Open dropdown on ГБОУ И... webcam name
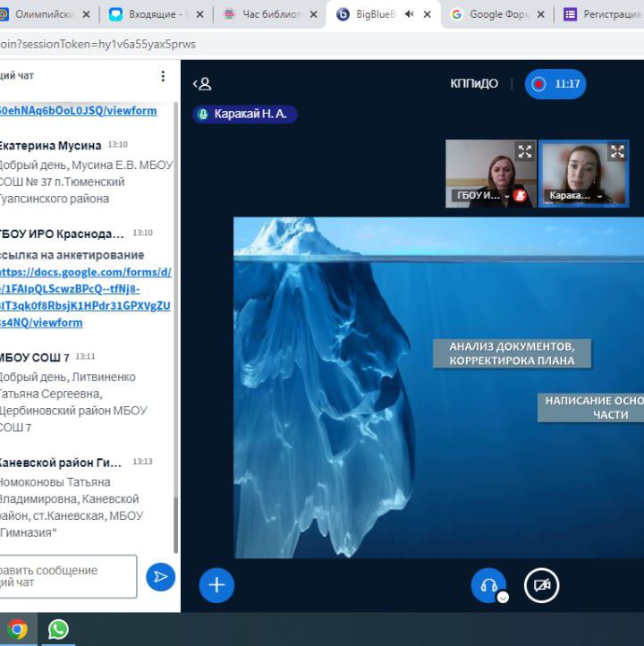This screenshot has height=646, width=644. point(506,196)
